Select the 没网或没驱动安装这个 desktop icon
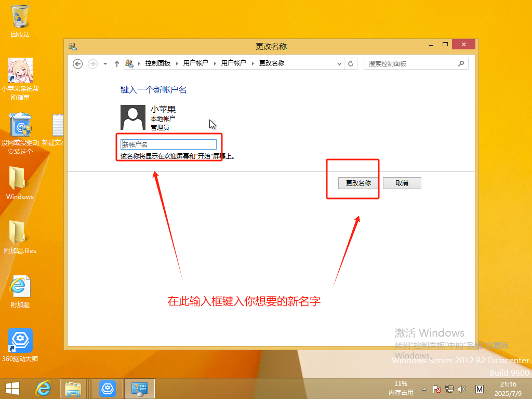Viewport: 532px width, 399px height. (x=20, y=134)
